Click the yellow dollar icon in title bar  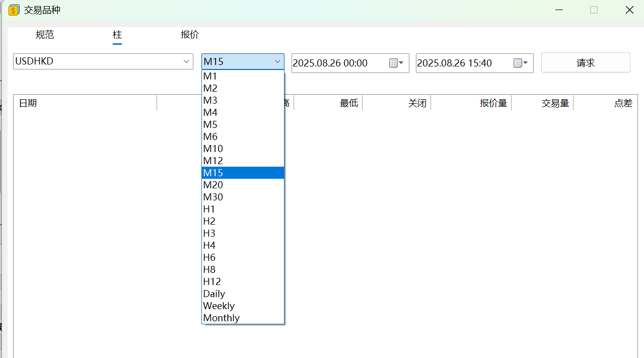click(13, 10)
